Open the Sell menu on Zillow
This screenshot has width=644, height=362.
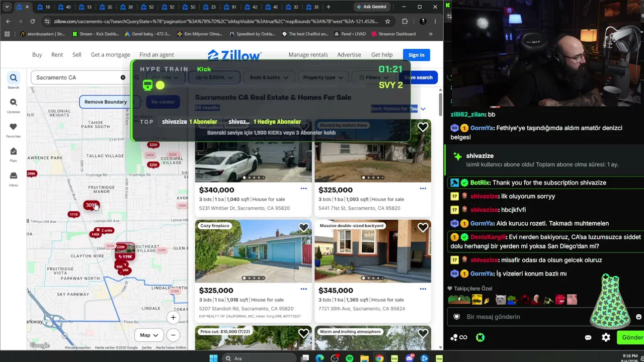click(77, 55)
